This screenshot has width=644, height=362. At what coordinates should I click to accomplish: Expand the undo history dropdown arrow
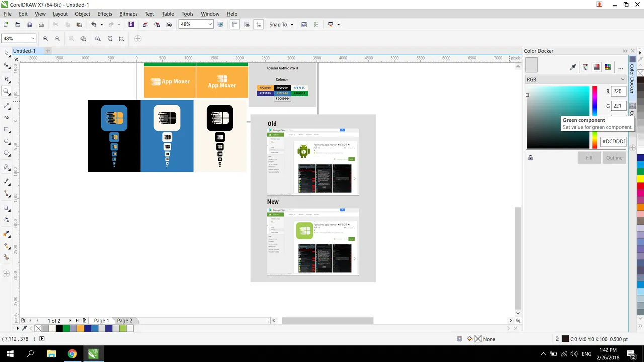click(x=101, y=24)
